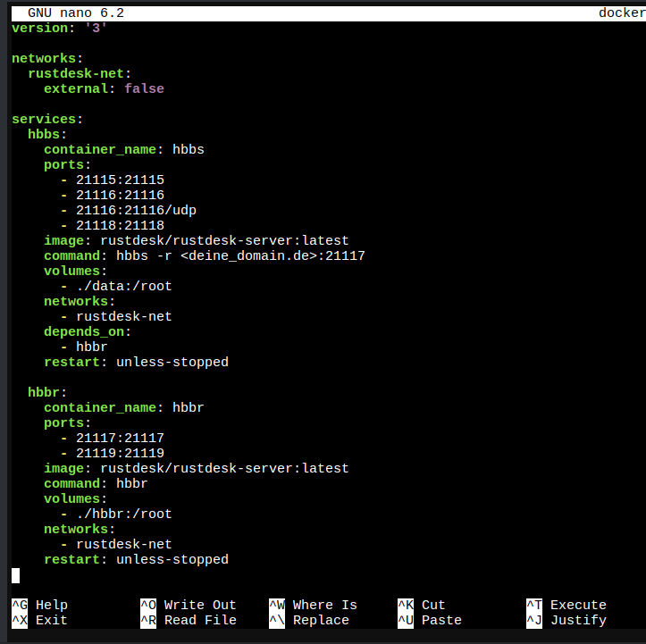The width and height of the screenshot is (646, 644).
Task: Click the hbbs: service key
Action: [x=47, y=134]
